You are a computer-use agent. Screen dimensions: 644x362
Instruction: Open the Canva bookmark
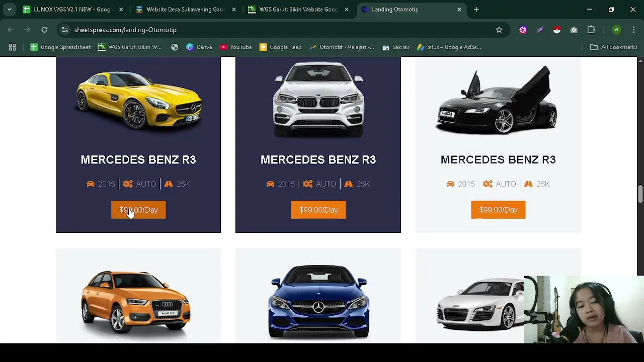point(199,47)
